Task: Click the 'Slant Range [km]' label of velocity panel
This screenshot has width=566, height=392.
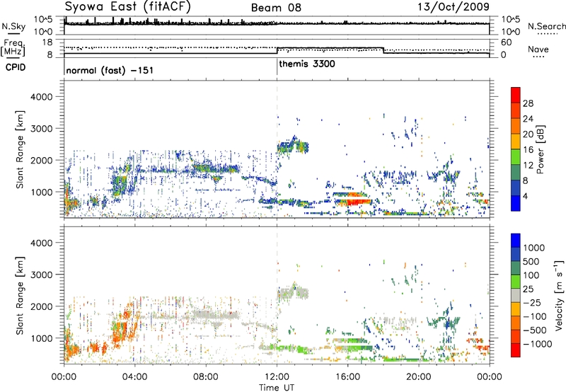Action: 20,296
